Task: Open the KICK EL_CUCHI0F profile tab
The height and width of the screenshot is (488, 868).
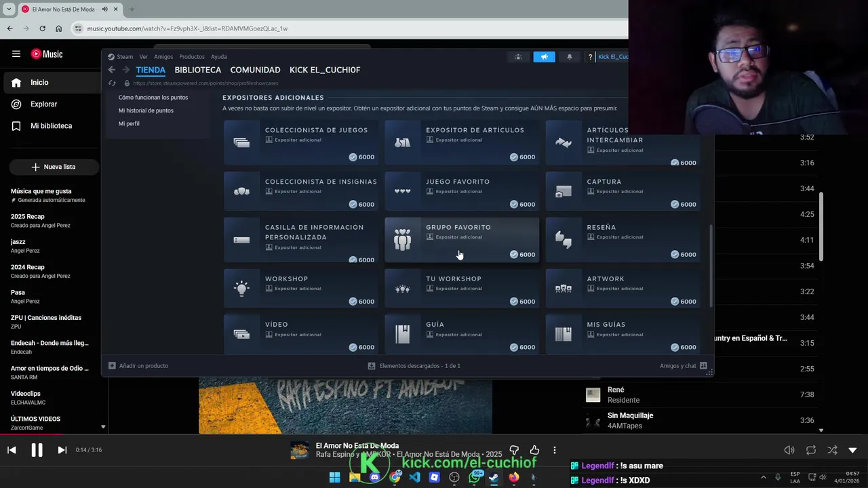Action: (x=325, y=70)
